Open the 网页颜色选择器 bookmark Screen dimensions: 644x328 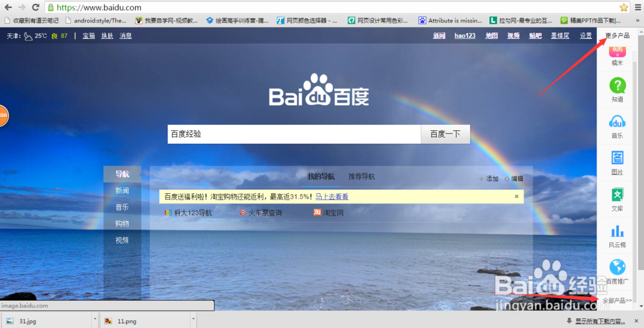point(307,20)
